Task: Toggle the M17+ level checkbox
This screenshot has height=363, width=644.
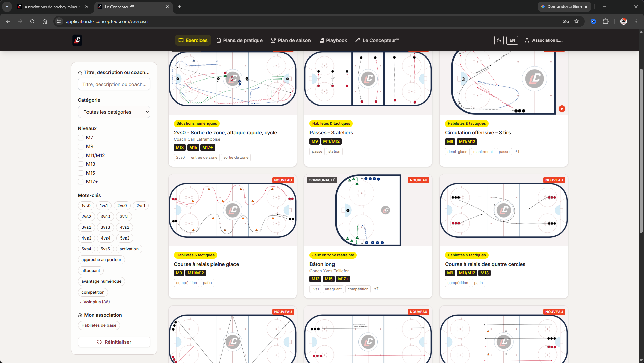Action: (x=81, y=182)
